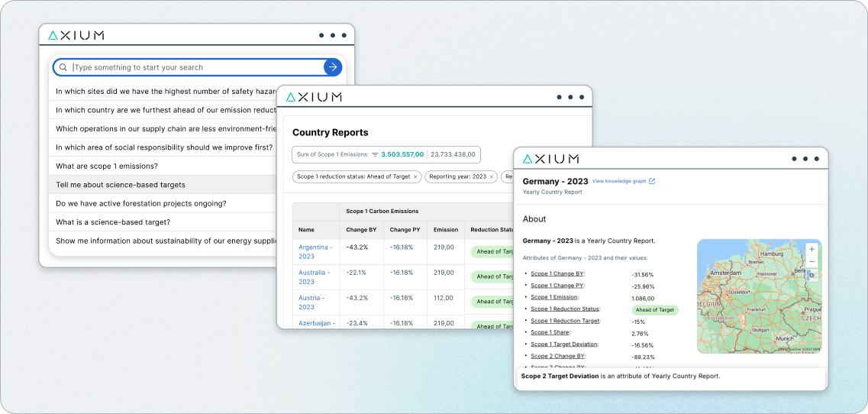Click View knowledge graph link

click(x=619, y=181)
